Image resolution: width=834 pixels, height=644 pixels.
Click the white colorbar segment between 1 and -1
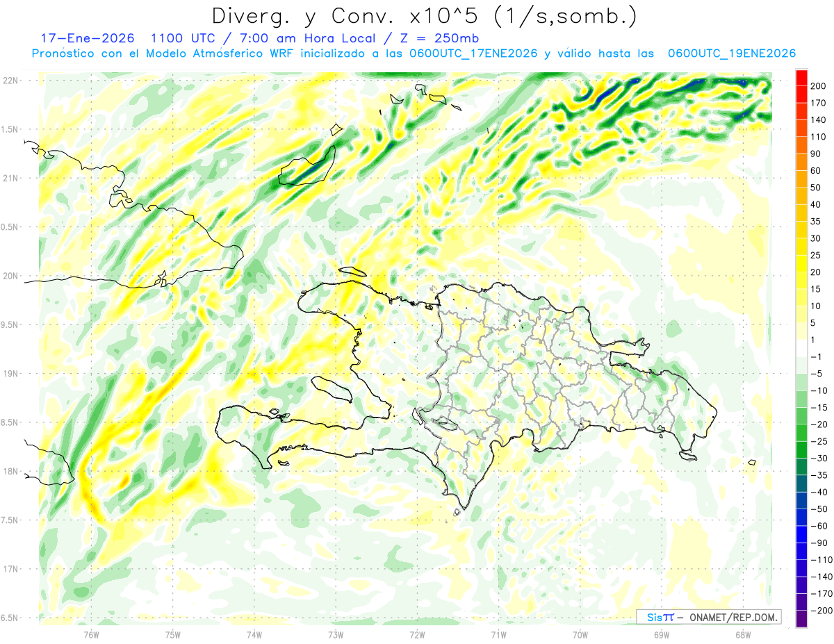click(x=801, y=348)
